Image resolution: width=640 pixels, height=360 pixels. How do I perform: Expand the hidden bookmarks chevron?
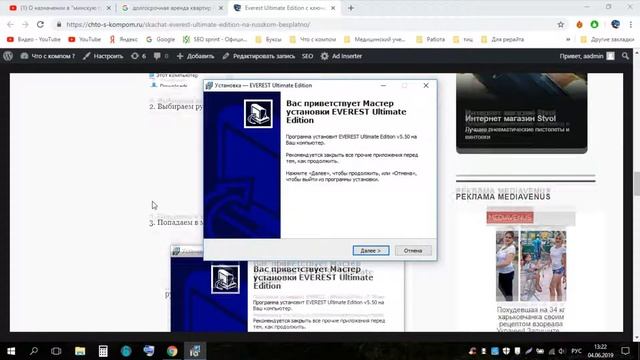[568, 40]
